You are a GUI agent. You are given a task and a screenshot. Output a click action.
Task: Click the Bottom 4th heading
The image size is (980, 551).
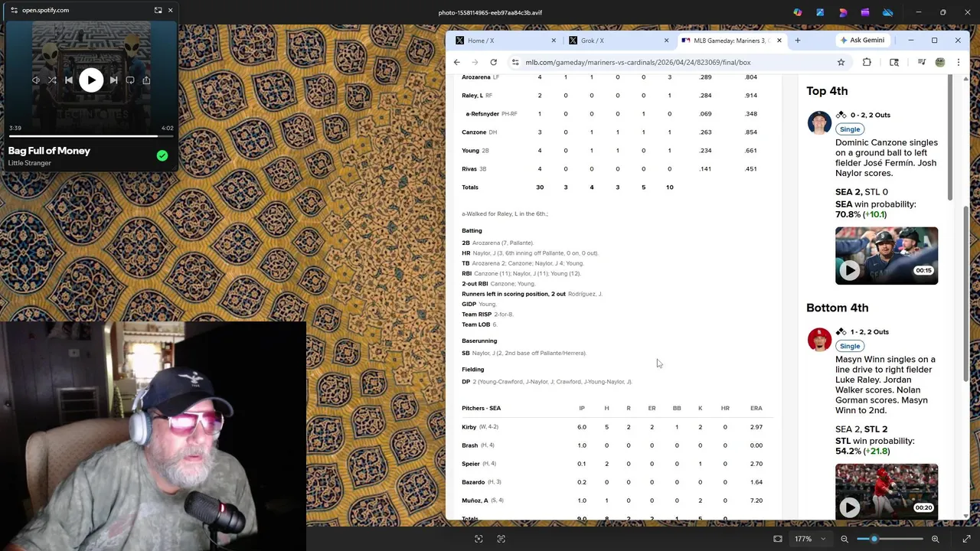(838, 308)
